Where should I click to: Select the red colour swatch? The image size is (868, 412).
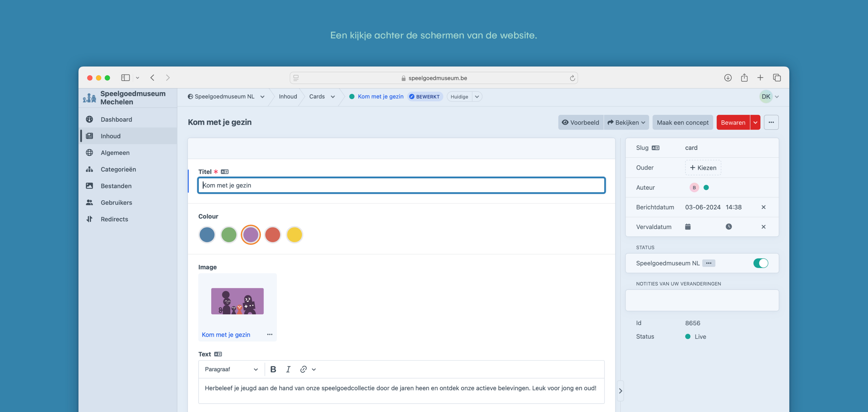(x=273, y=235)
